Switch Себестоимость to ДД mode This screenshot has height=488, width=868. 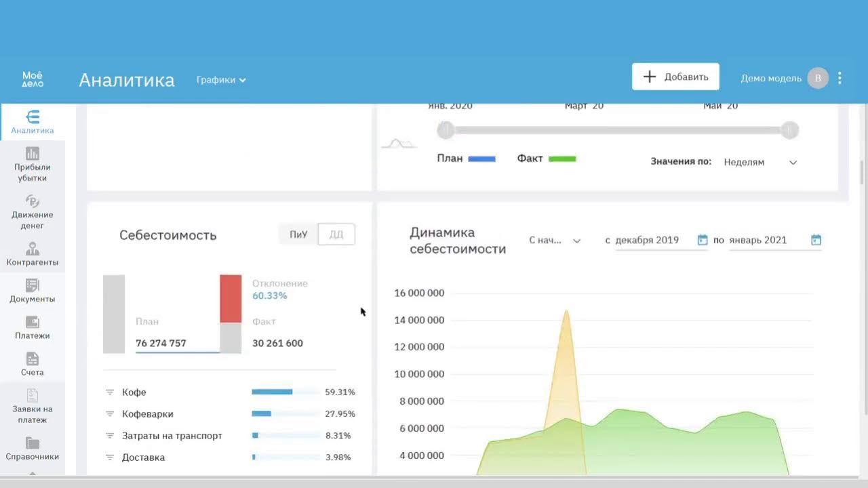point(336,235)
